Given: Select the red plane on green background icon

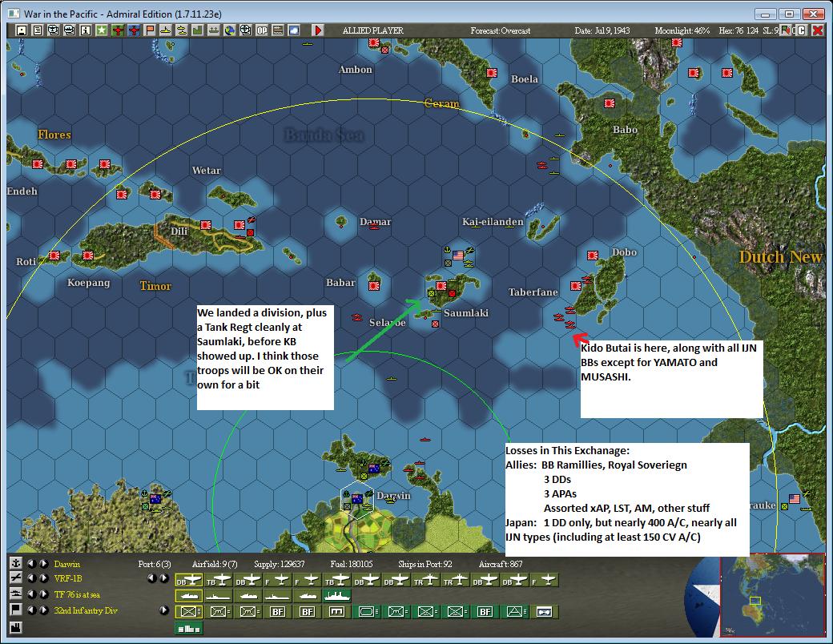Looking at the screenshot, I should tap(118, 30).
